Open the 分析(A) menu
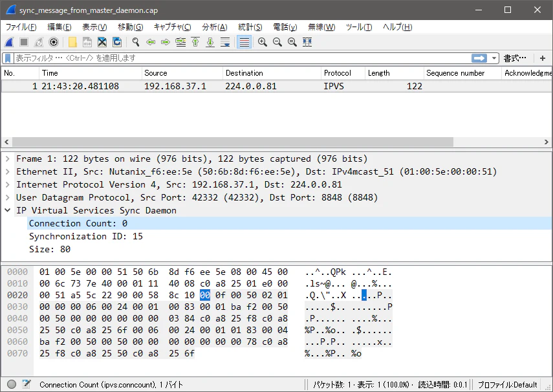 click(215, 27)
